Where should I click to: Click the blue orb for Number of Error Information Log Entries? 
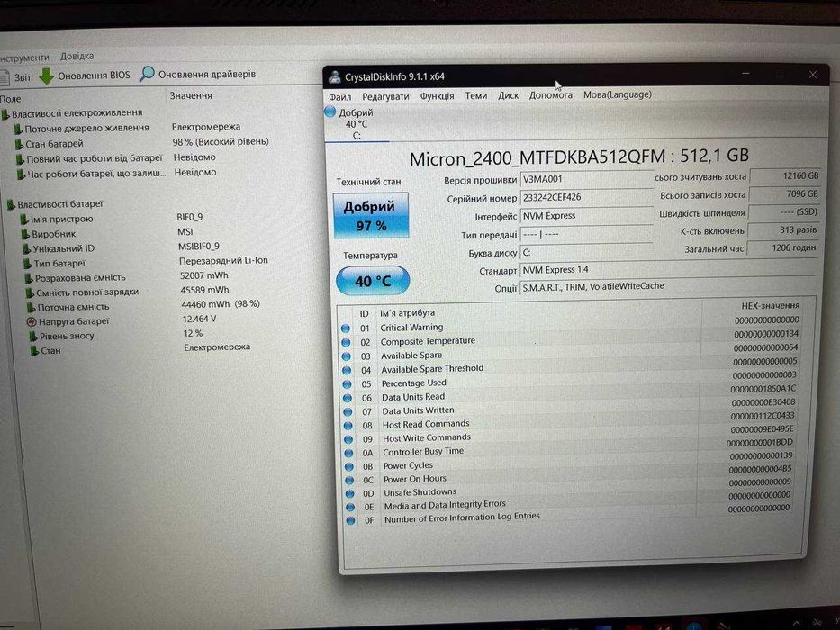(351, 520)
